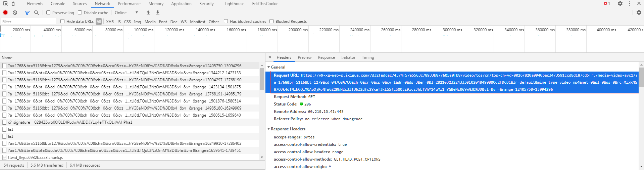The height and width of the screenshot is (170, 644).
Task: Open DevTools settings gear
Action: click(x=620, y=4)
